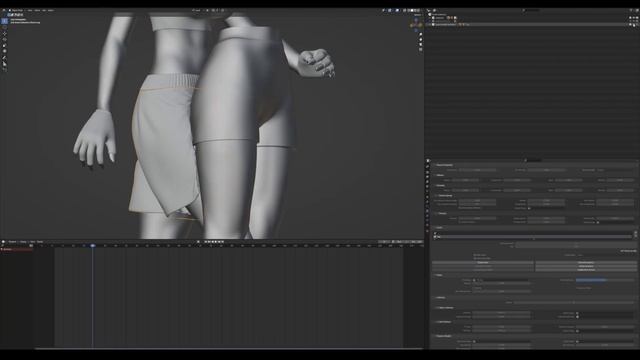Open the World properties tab icon
This screenshot has width=640, height=360.
tap(427, 191)
